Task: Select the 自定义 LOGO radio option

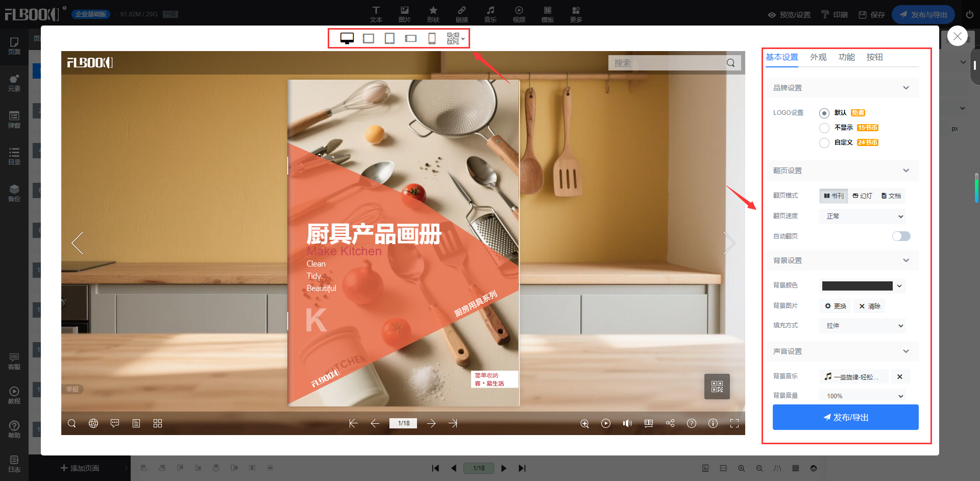Action: (x=824, y=143)
